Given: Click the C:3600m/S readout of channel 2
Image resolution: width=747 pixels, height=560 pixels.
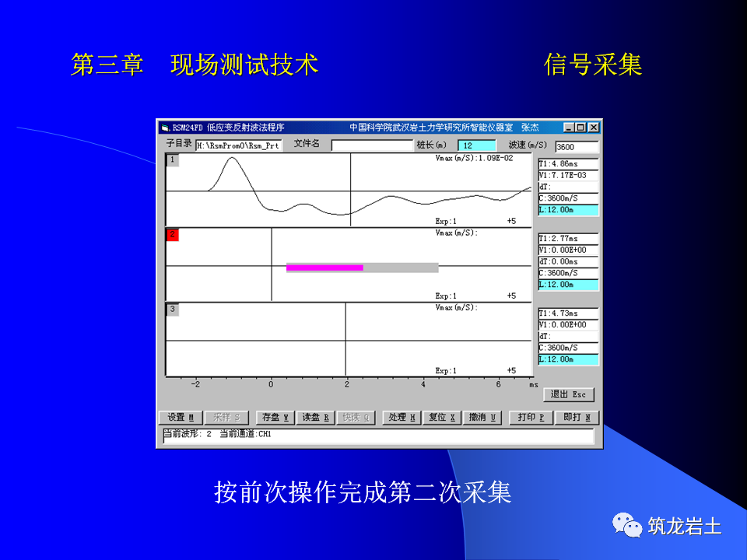Looking at the screenshot, I should (568, 273).
